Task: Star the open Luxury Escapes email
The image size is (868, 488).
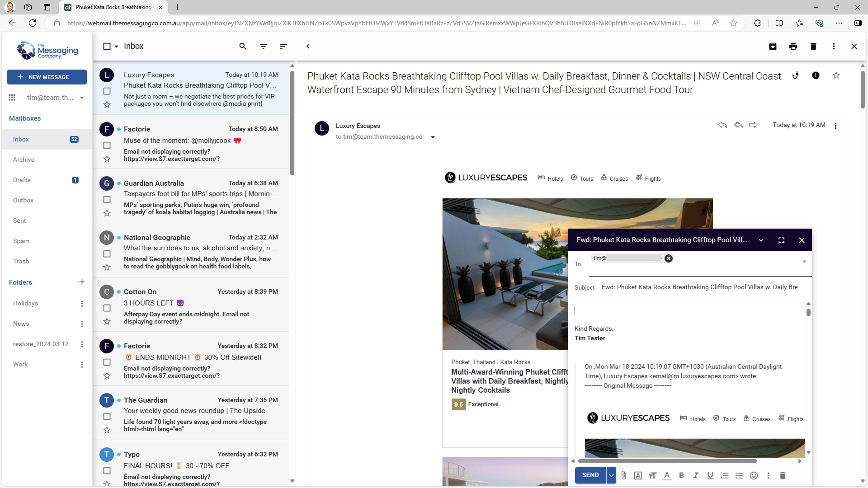Action: [x=836, y=76]
